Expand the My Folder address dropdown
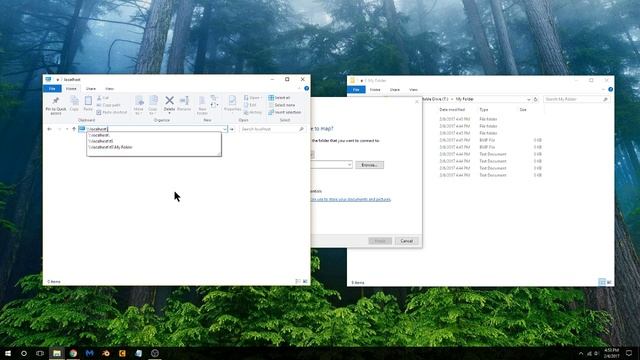This screenshot has height=360, width=640. 529,99
